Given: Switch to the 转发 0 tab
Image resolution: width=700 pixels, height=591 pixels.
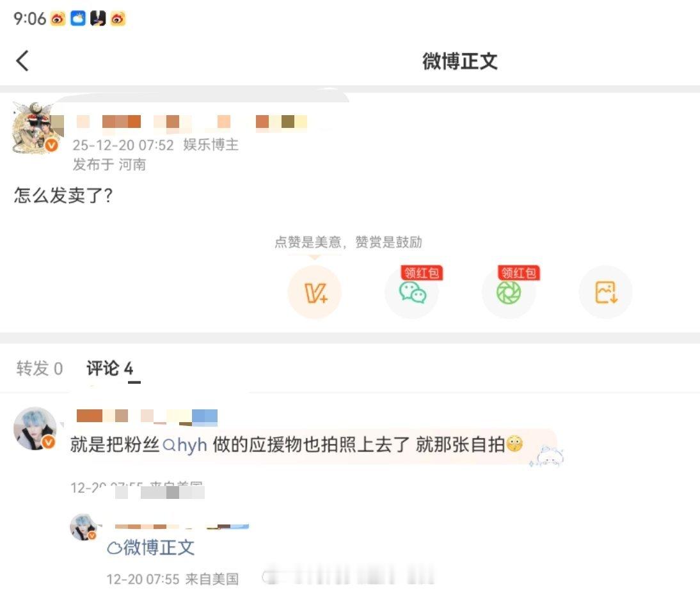Looking at the screenshot, I should [x=39, y=368].
